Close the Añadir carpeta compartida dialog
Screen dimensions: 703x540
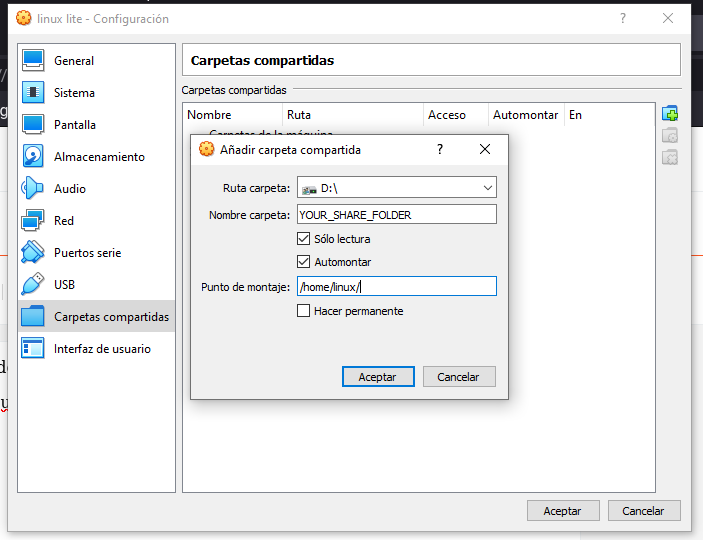click(485, 149)
